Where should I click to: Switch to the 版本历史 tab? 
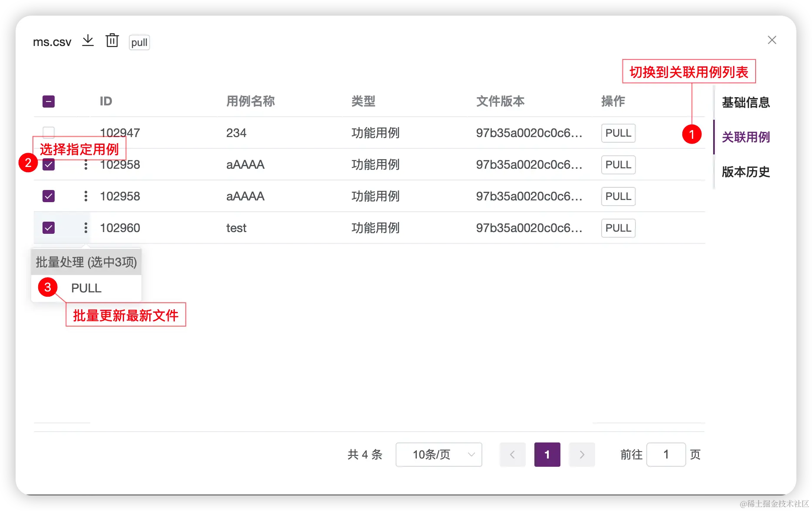click(745, 172)
